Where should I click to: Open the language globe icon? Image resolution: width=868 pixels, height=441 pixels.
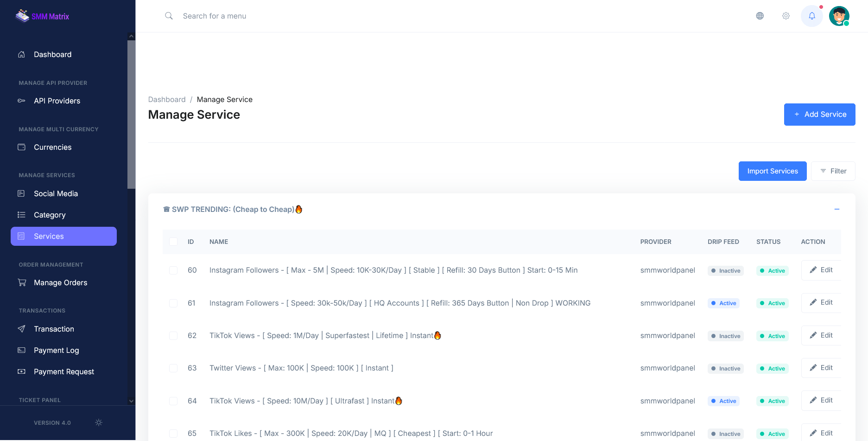coord(760,16)
